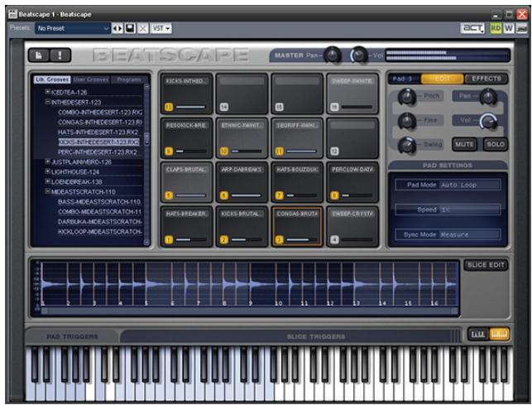532x405 pixels.
Task: Click pad 4 number badge SWEEP-CRYSTA
Action: 334,240
